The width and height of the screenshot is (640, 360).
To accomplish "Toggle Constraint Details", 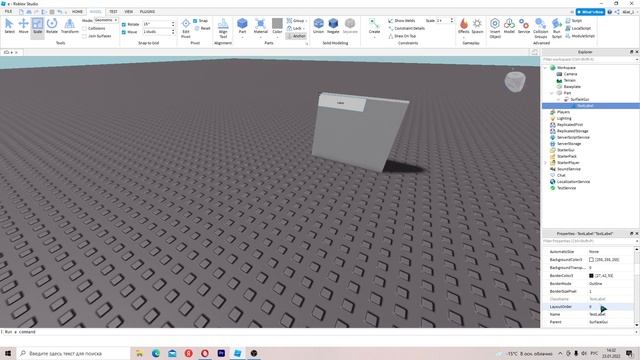I will click(x=407, y=28).
